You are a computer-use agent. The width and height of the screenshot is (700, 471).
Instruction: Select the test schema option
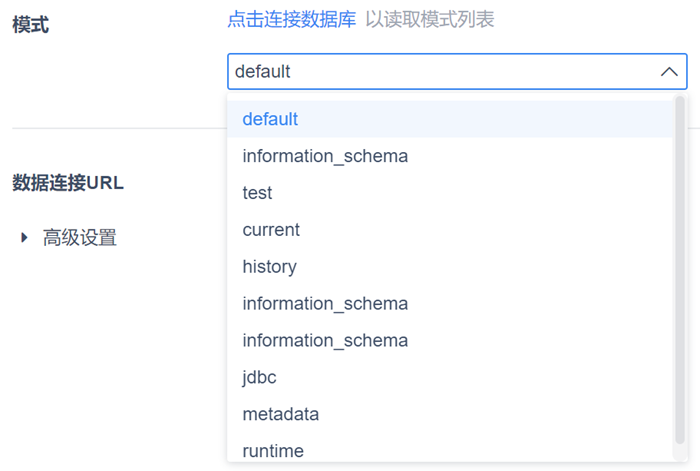coord(257,193)
